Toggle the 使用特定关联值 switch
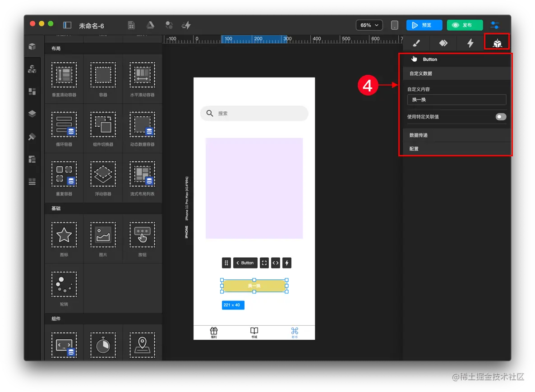This screenshot has height=392, width=535. [501, 117]
